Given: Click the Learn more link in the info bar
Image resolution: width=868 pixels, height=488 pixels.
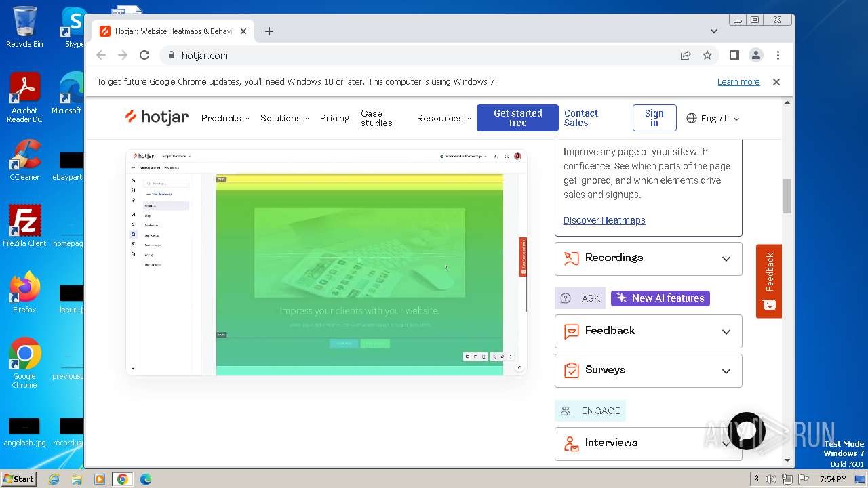Looking at the screenshot, I should click(x=738, y=81).
